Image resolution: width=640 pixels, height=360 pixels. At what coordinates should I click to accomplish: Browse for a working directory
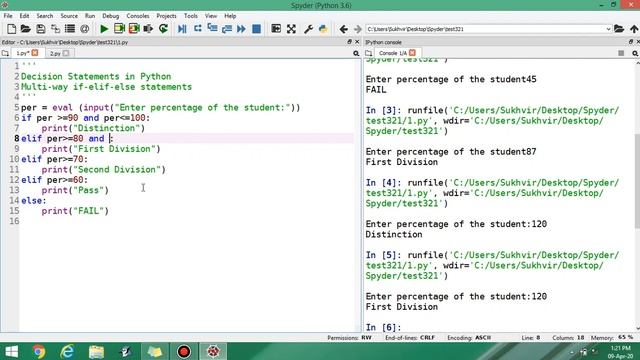point(619,29)
